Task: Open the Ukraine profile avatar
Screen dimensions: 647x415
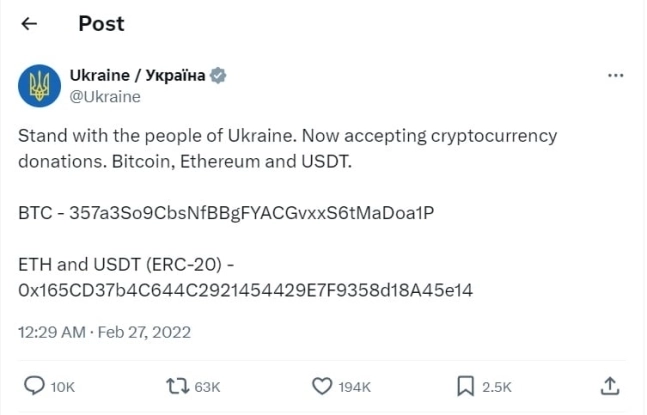Action: 39,85
